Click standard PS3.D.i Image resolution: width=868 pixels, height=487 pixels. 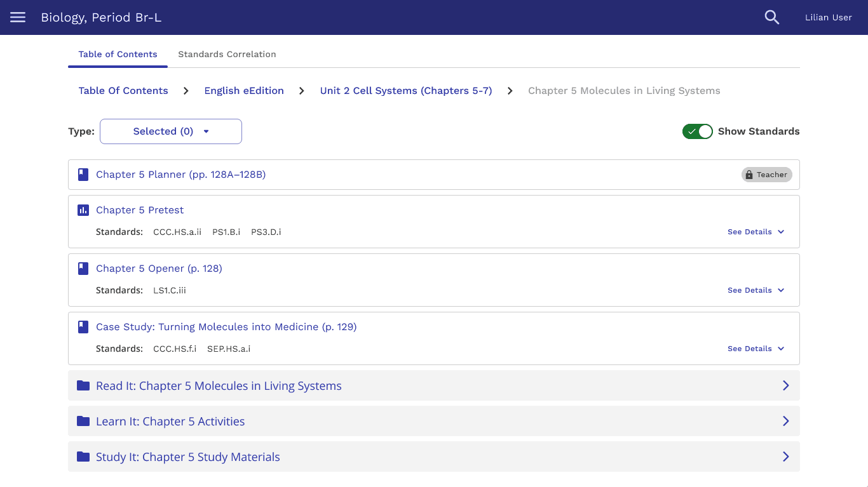pos(266,232)
